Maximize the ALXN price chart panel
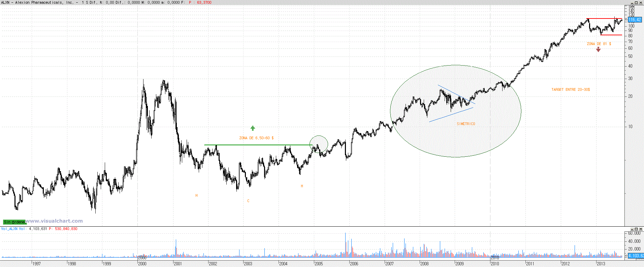Viewport: 644px width, 267px height. coord(636,2)
